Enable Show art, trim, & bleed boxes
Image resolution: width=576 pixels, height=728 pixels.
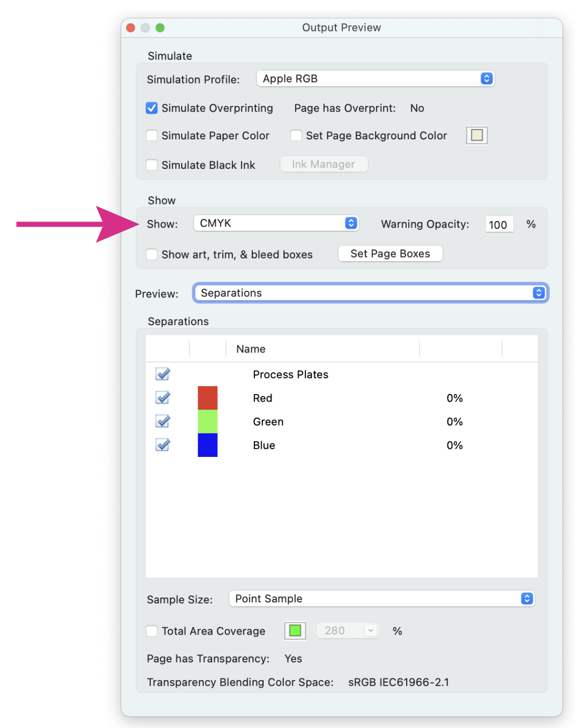(151, 254)
